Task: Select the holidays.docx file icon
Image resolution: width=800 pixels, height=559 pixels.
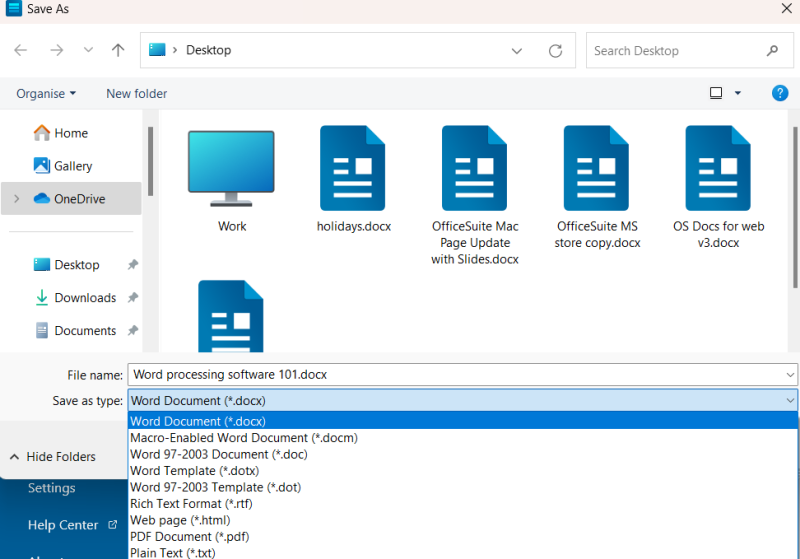Action: tap(352, 169)
